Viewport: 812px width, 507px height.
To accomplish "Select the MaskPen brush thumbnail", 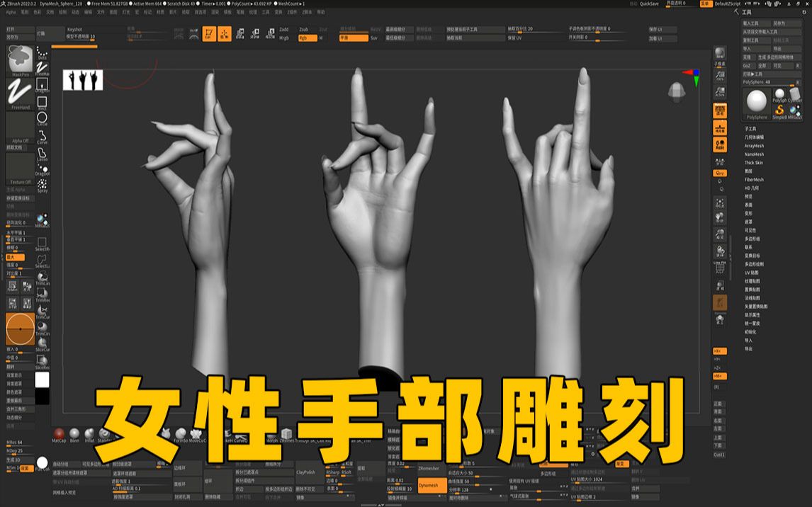I will tap(21, 60).
